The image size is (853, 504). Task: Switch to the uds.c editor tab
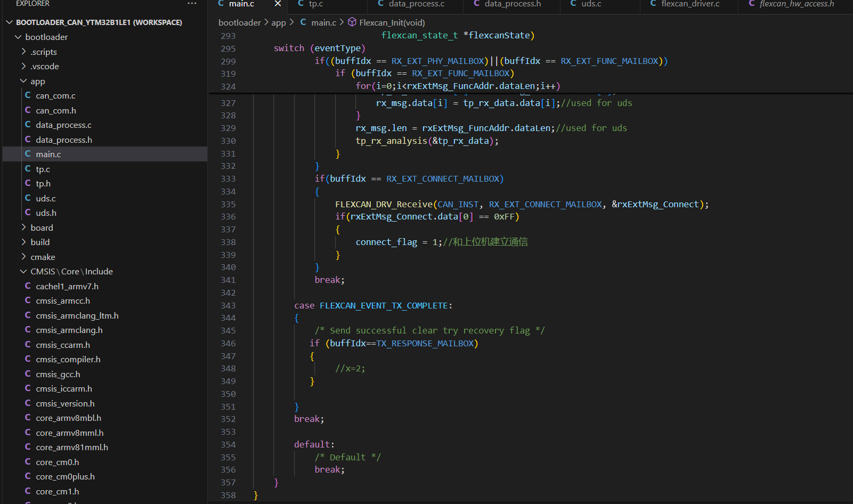point(591,4)
